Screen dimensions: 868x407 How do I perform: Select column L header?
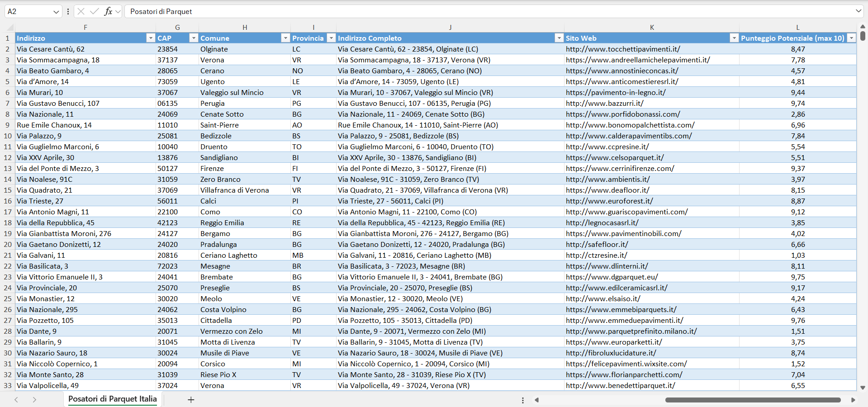798,28
